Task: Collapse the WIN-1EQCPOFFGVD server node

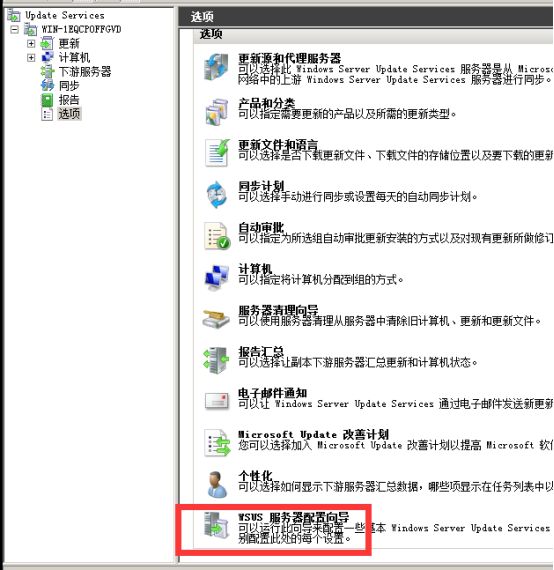Action: click(x=14, y=29)
